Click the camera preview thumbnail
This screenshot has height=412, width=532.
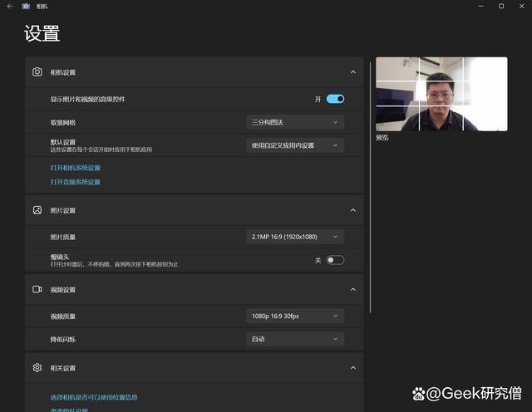click(441, 94)
